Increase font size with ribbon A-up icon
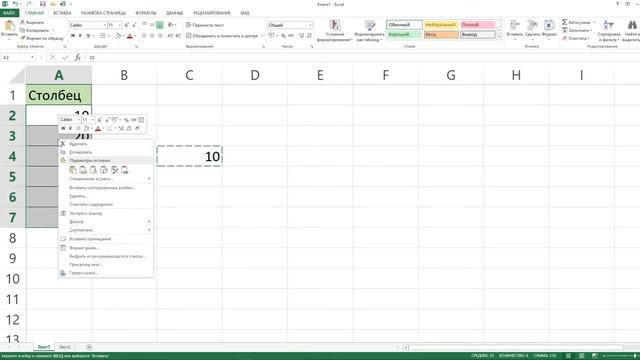 pos(127,25)
